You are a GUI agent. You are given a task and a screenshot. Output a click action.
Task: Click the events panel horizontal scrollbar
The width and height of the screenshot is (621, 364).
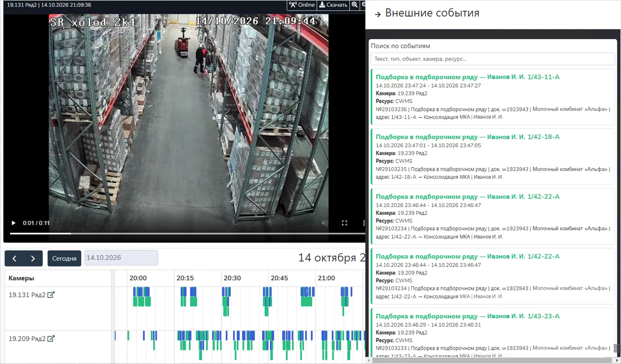(492, 360)
